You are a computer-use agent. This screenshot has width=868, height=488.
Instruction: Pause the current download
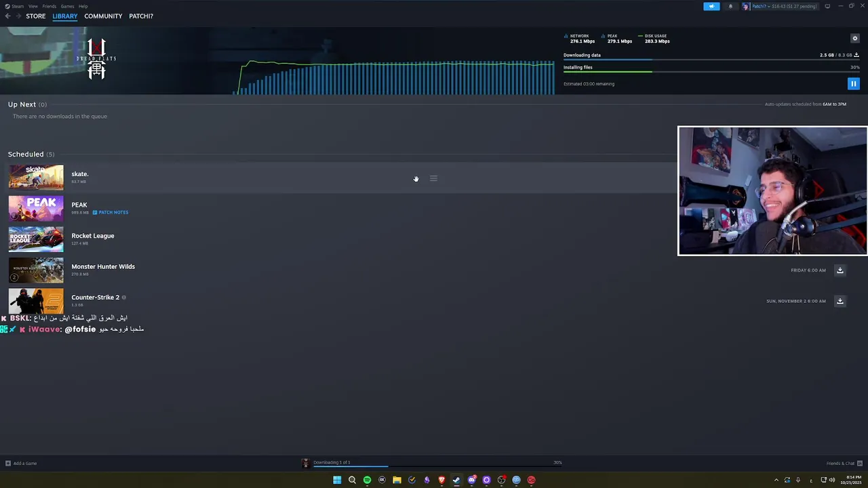(853, 83)
